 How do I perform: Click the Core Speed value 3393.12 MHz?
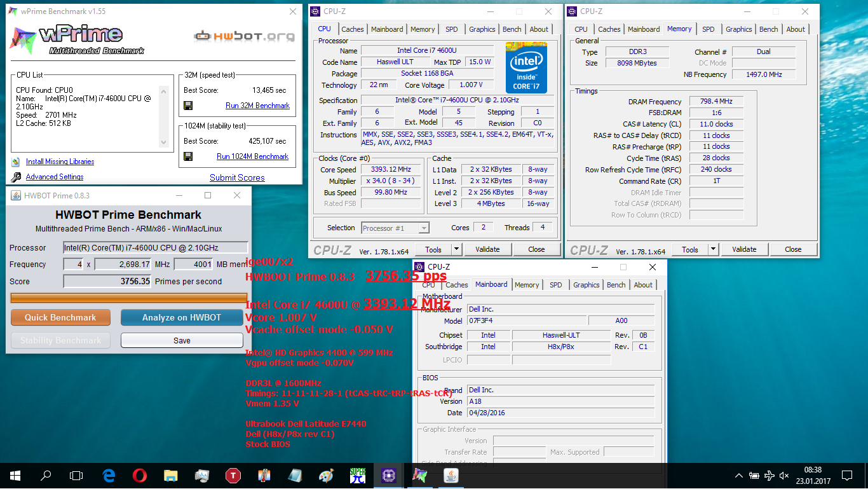[392, 169]
